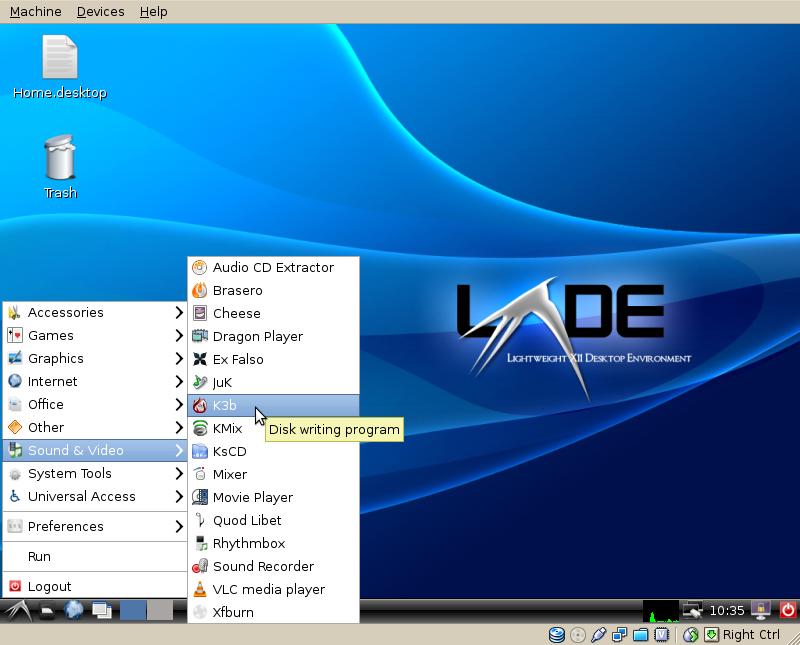
Task: Launch Dragon Player
Action: click(273, 336)
